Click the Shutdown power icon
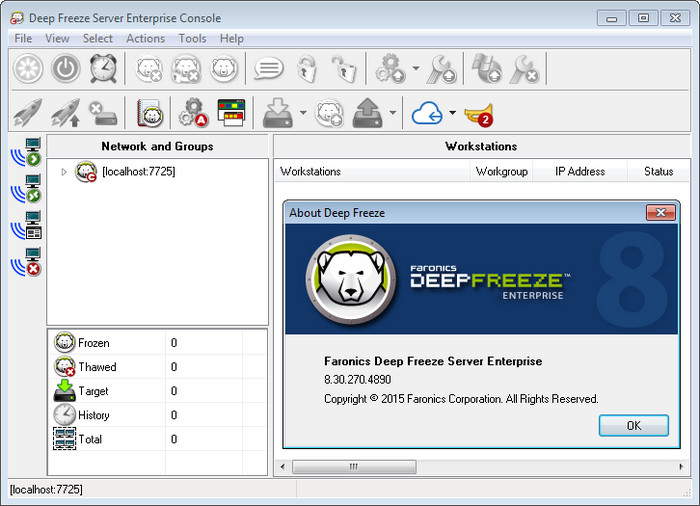The height and width of the screenshot is (506, 700). click(66, 69)
